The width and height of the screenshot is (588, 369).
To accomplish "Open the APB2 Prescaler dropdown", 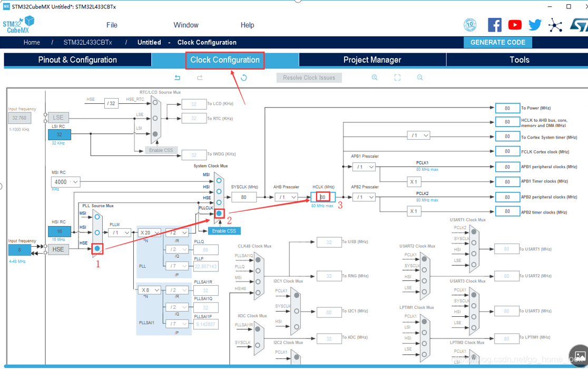I will [x=364, y=197].
